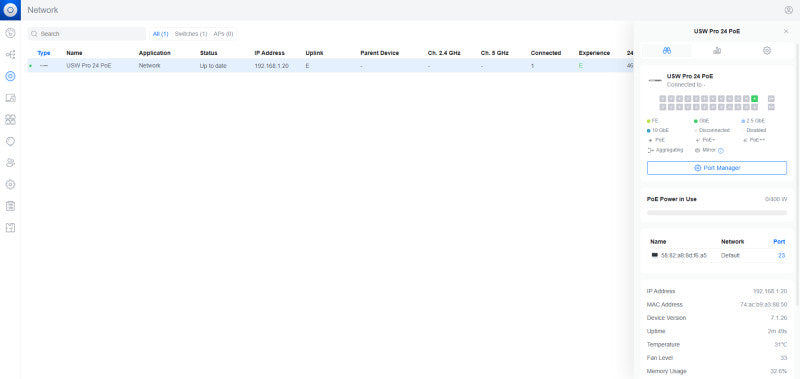
Task: Open client 58:82:a8:8d:f6:a5 in device panel
Action: 684,255
